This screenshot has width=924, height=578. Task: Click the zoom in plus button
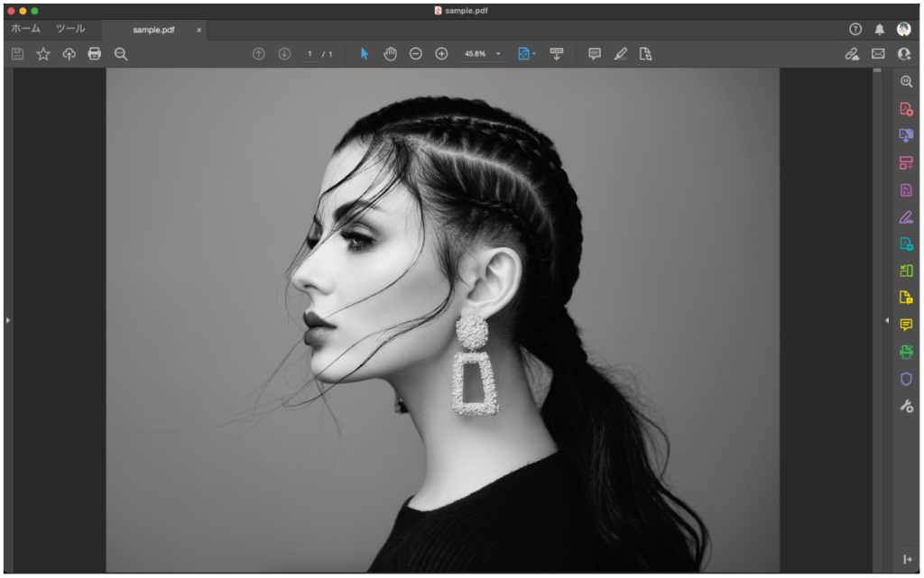point(441,54)
